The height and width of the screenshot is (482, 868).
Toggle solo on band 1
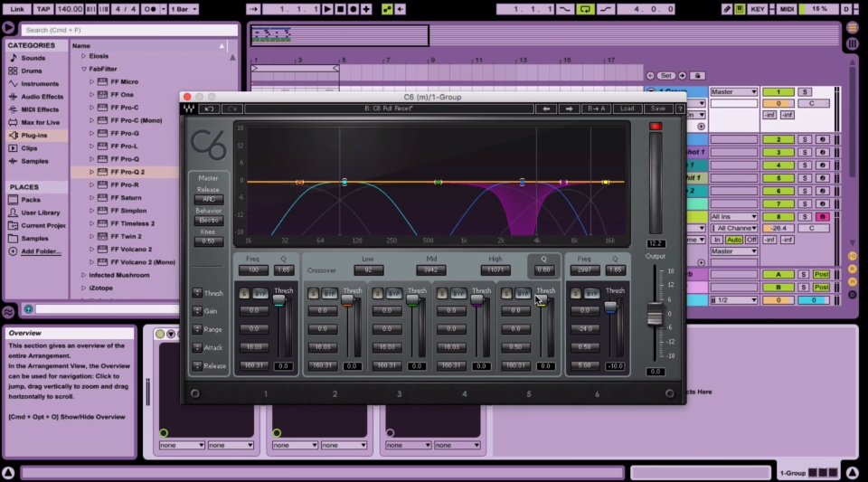pos(244,293)
